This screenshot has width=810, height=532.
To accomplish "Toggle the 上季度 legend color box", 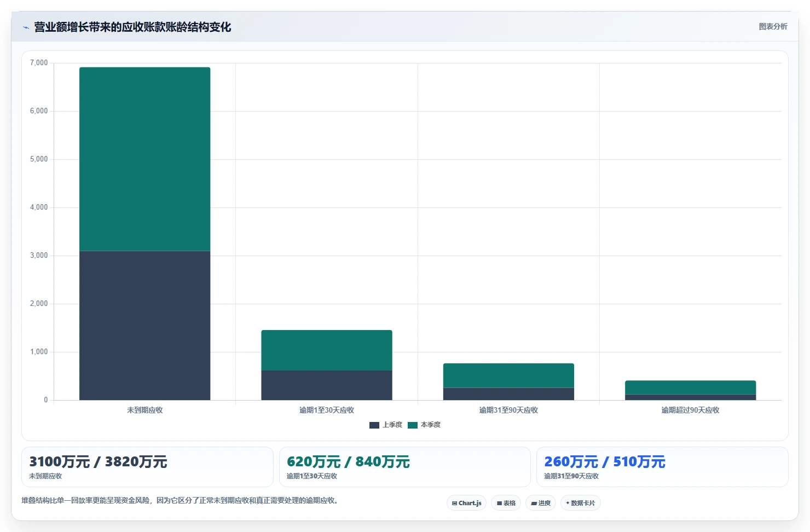I will [374, 425].
